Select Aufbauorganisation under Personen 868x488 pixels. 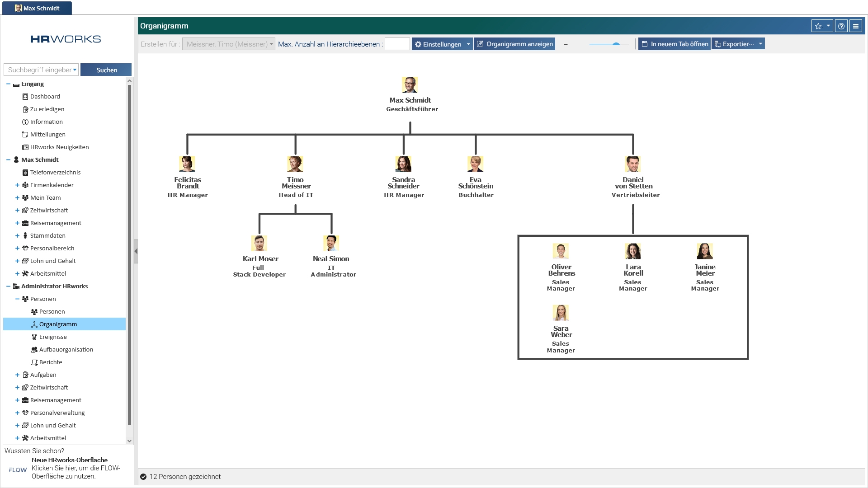66,349
